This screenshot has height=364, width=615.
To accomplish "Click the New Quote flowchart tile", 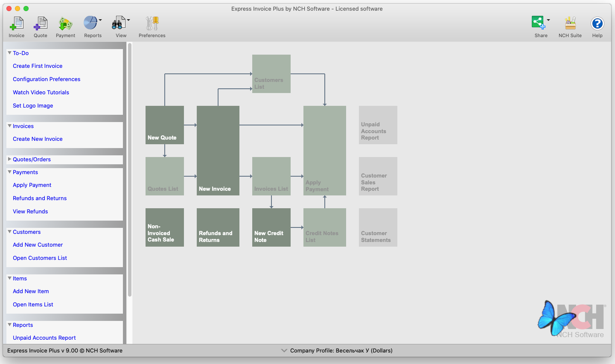I will click(x=165, y=125).
